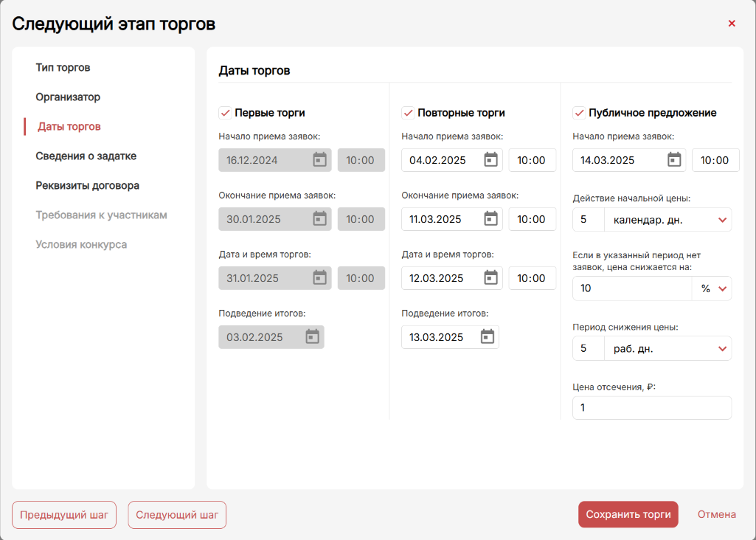This screenshot has height=540, width=756.
Task: Open the Сведения о задатке section
Action: (86, 156)
